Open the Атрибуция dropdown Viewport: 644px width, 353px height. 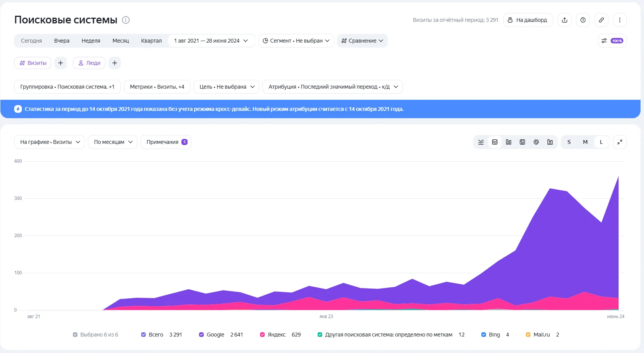(x=333, y=87)
